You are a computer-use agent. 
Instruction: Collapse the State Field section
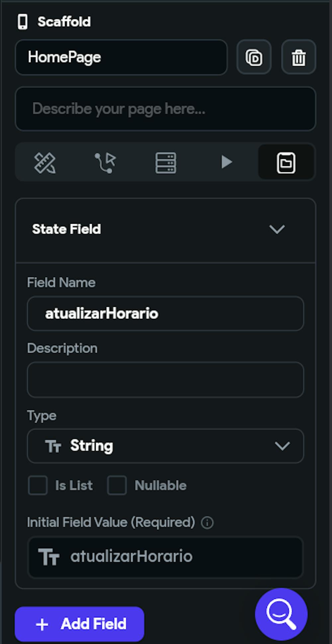(277, 229)
